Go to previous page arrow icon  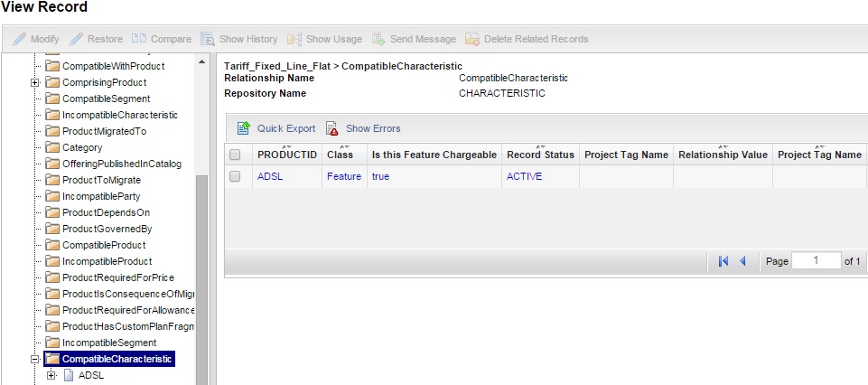pyautogui.click(x=742, y=261)
